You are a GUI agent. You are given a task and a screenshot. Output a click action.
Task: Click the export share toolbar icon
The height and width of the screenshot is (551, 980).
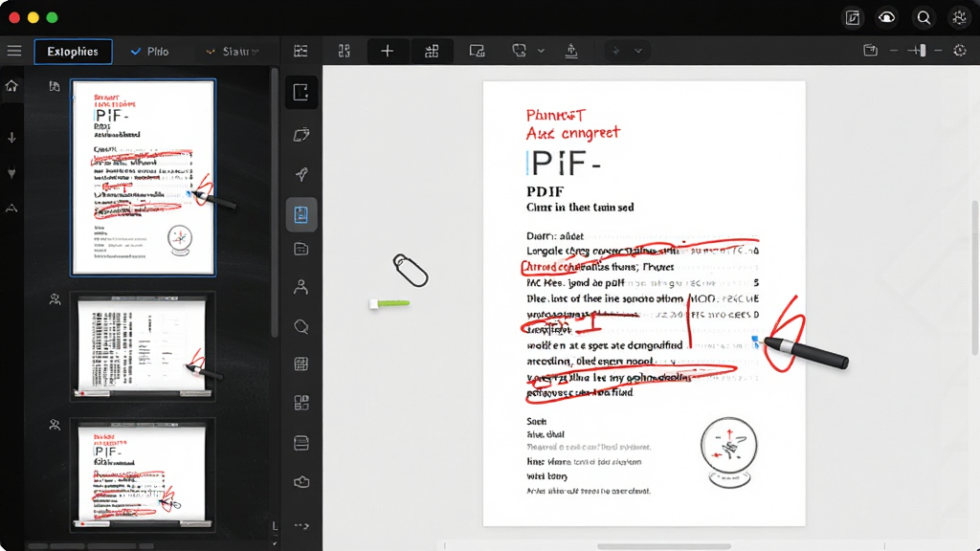coord(571,51)
